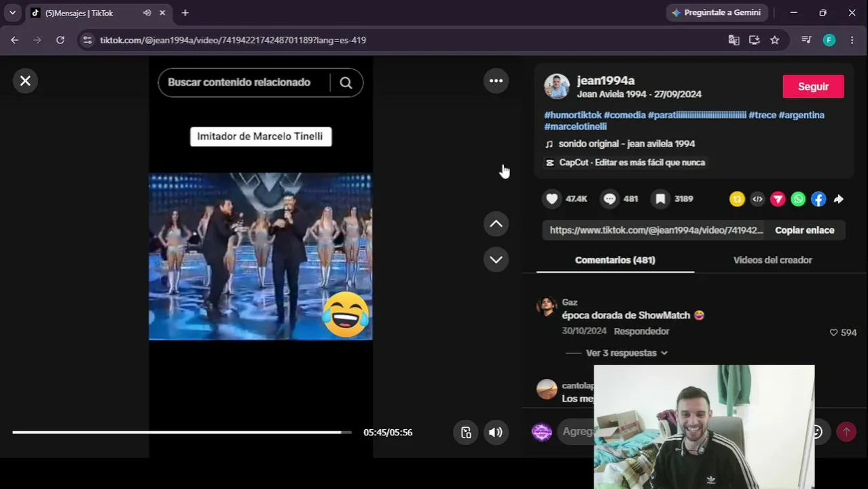Open browser tab search dropdown arrow
This screenshot has width=868, height=489.
pyautogui.click(x=12, y=13)
